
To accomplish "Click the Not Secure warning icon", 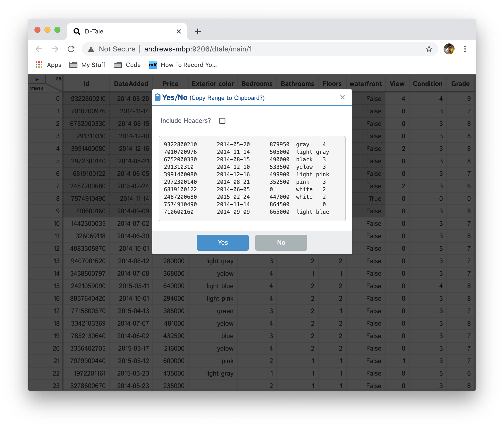I will (x=91, y=49).
